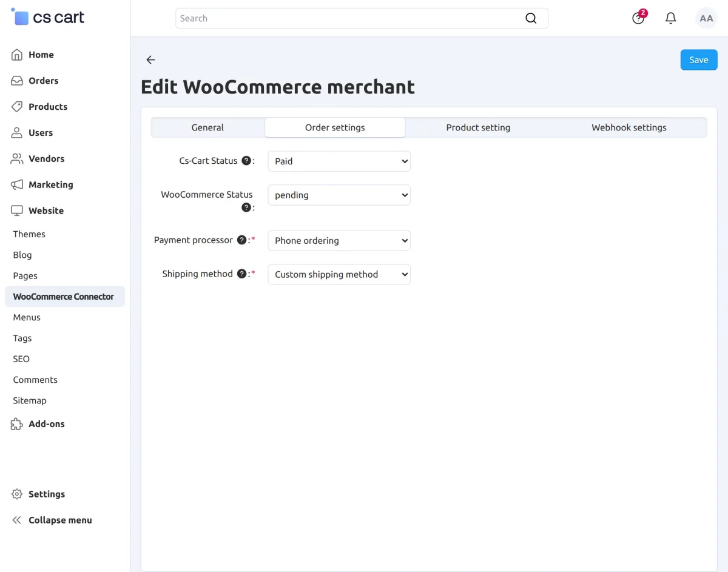Screen dimensions: 728x572
Task: Focus the Search input field
Action: 349,18
